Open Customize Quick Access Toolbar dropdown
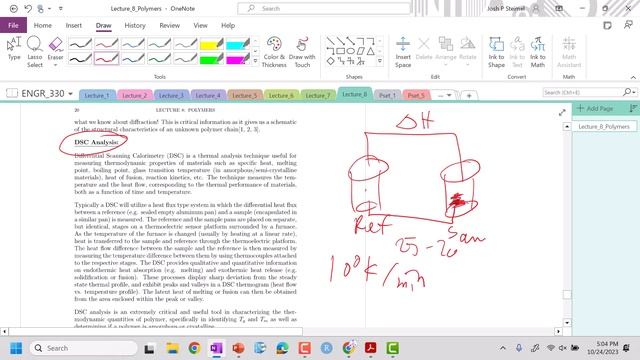This screenshot has width=640, height=360. click(61, 8)
